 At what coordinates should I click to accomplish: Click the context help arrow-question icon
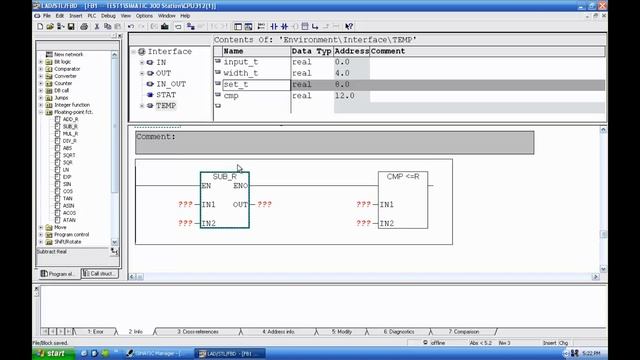(x=349, y=27)
